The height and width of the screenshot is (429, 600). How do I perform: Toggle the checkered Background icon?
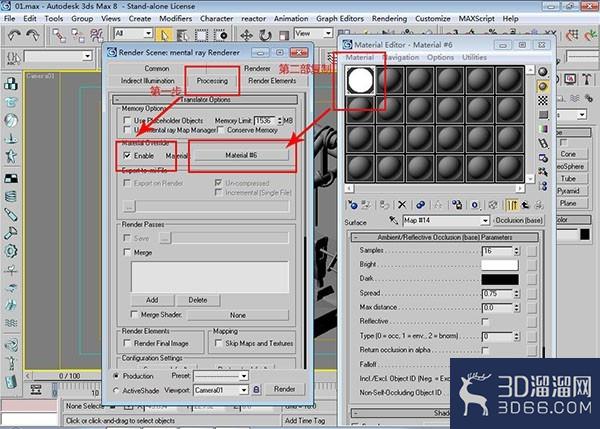point(543,101)
